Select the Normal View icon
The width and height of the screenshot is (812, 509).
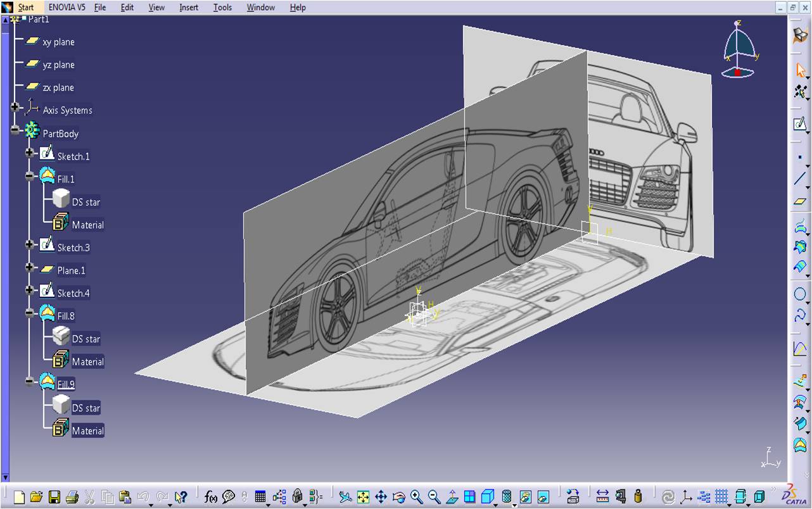pyautogui.click(x=452, y=497)
